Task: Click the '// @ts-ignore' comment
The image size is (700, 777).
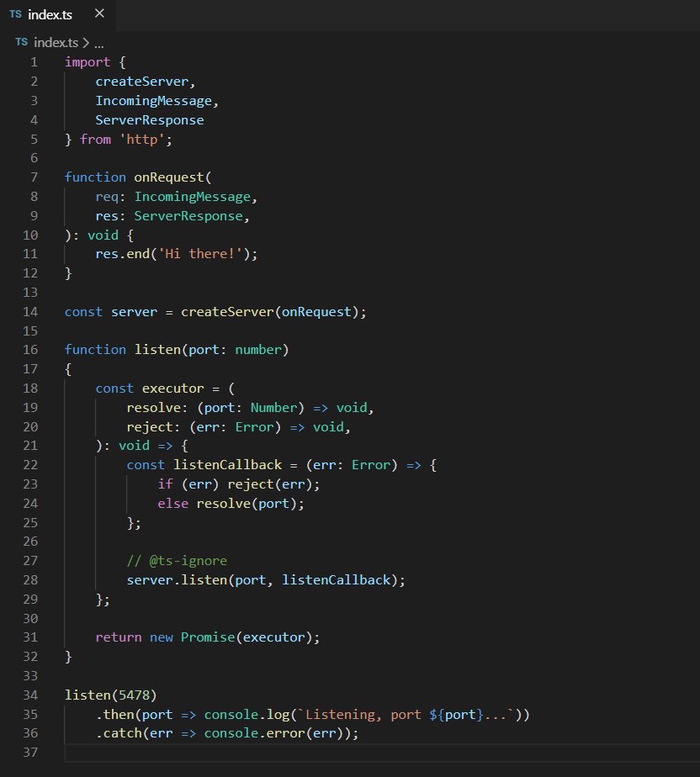Action: point(177,561)
